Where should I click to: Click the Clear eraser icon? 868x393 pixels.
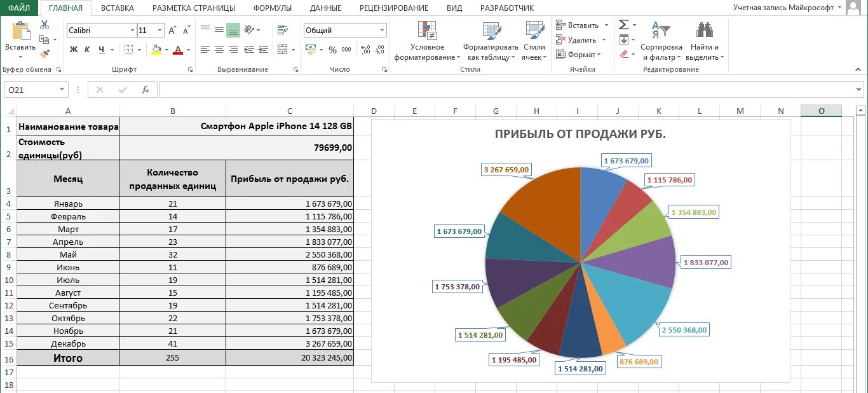pos(624,54)
